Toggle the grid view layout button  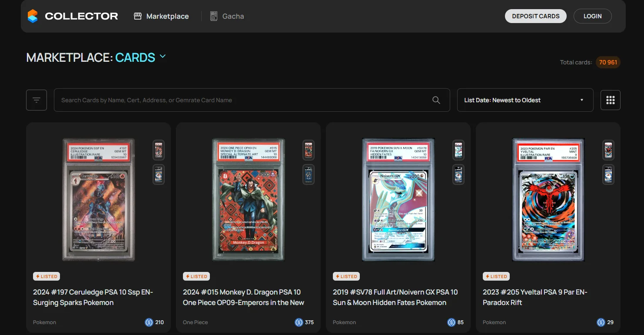[611, 100]
